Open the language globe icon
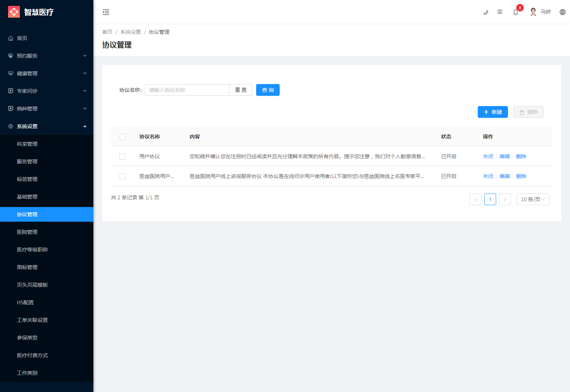Screen dimensions: 570x392 (563, 12)
